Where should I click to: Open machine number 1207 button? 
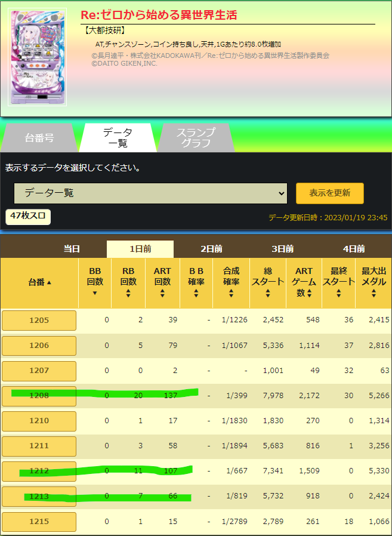pyautogui.click(x=39, y=371)
